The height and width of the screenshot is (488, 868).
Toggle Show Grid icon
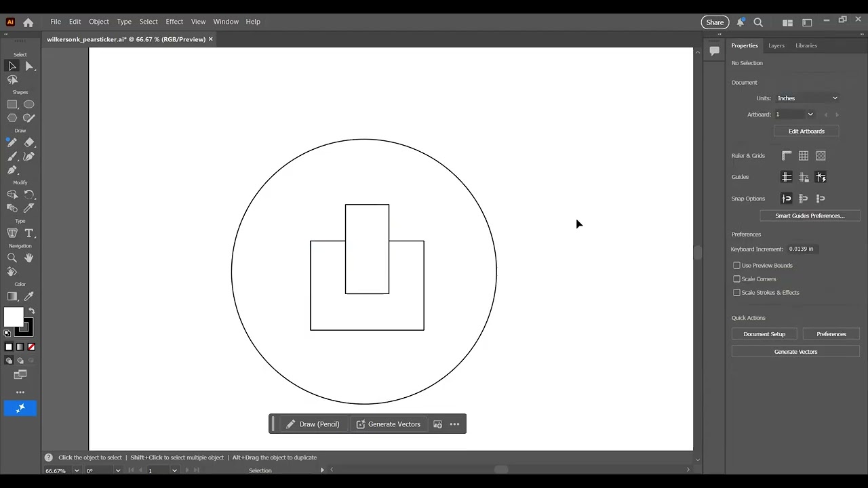click(x=804, y=156)
